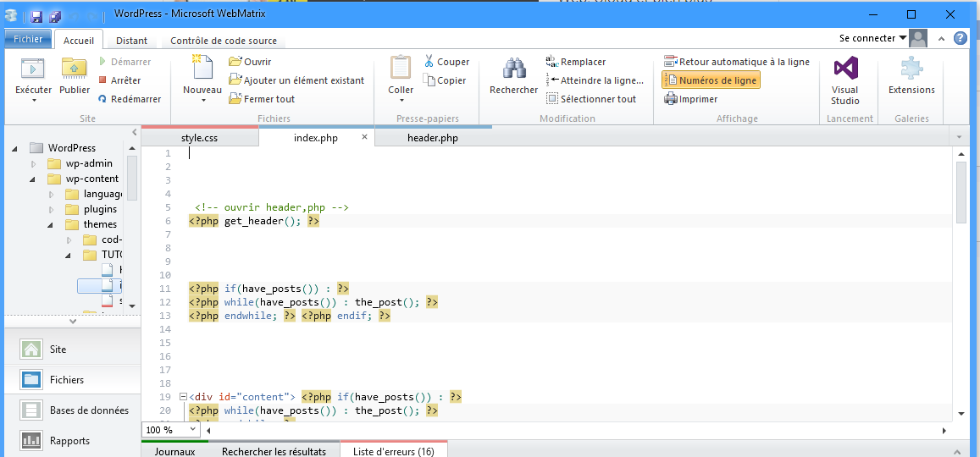The width and height of the screenshot is (980, 457).
Task: Print the file with Imprimer
Action: [x=690, y=99]
